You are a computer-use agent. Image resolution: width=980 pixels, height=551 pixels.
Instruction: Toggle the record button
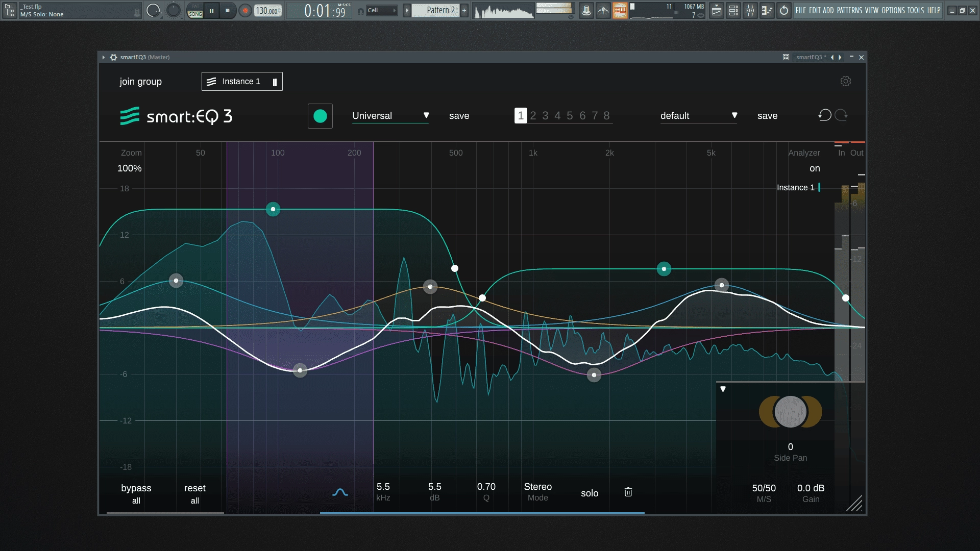pos(245,10)
